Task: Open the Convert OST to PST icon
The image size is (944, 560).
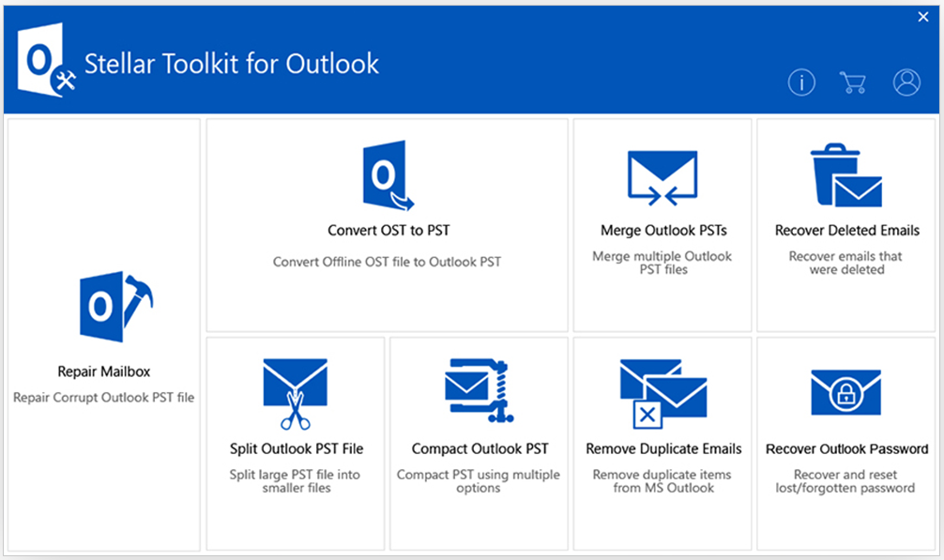Action: tap(387, 175)
